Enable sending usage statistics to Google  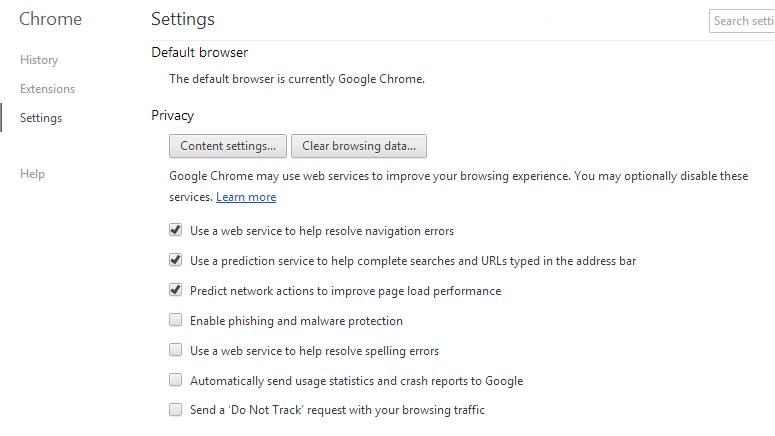pyautogui.click(x=176, y=380)
